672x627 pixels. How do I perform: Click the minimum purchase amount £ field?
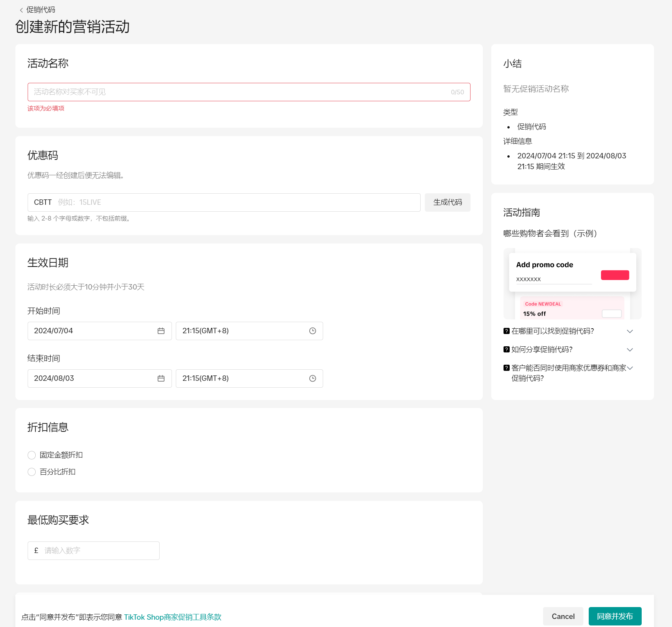coord(100,551)
